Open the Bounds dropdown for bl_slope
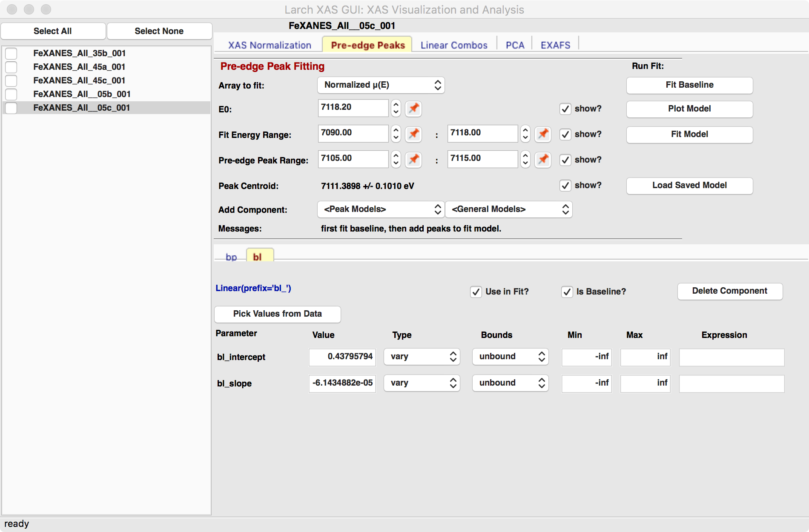 tap(510, 383)
